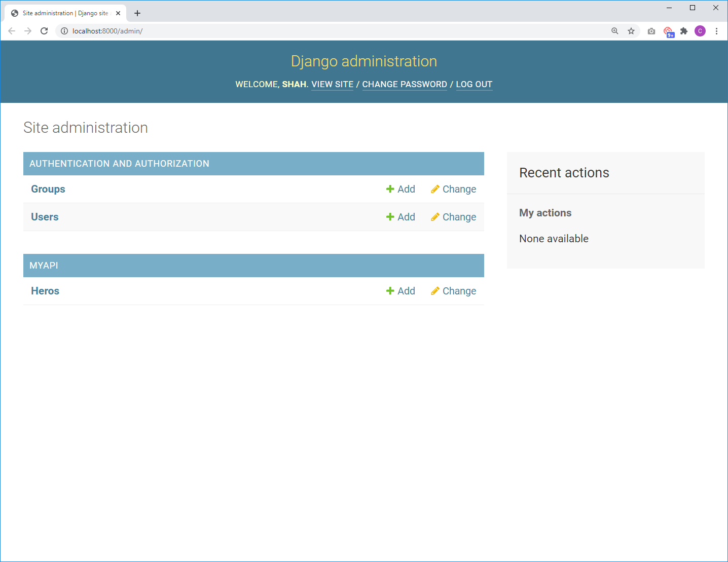Screen dimensions: 728x562
Task: Click Change for Groups row
Action: 453,189
